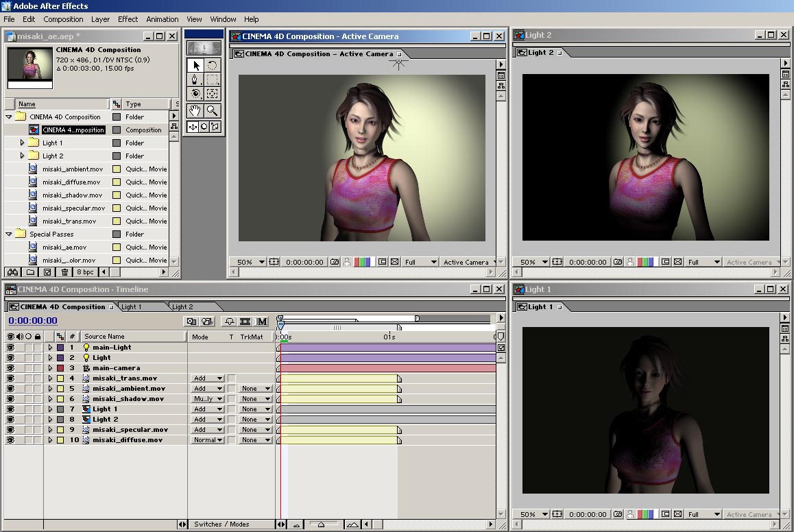The image size is (794, 532).
Task: Toggle Preserve Transparency box for misaki_ambient.mov
Action: (x=232, y=389)
